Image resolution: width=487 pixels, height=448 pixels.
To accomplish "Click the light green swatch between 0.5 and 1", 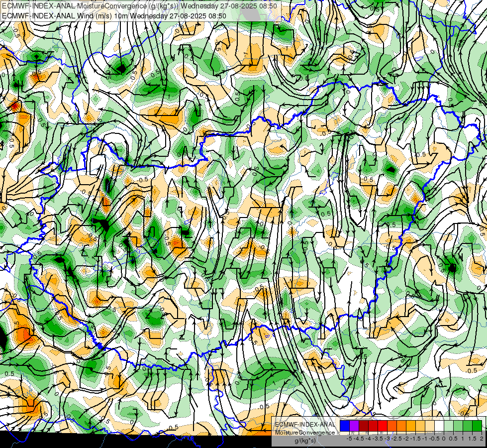I will click(x=458, y=426).
